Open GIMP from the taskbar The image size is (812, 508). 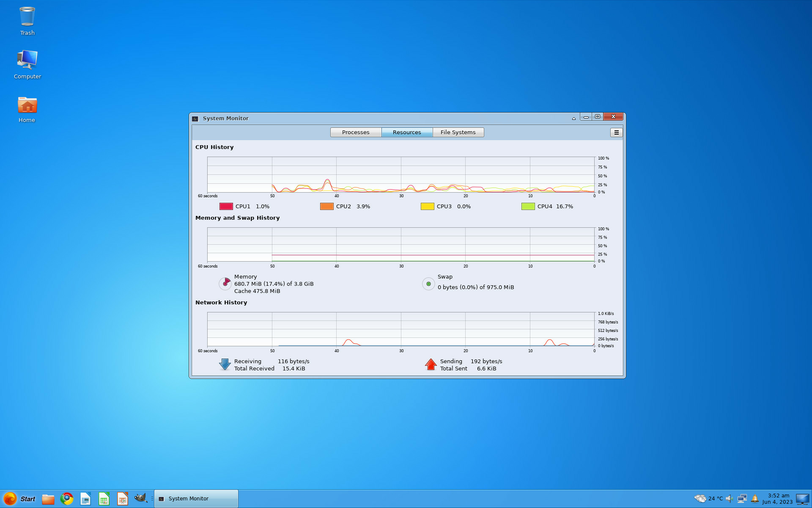point(140,498)
